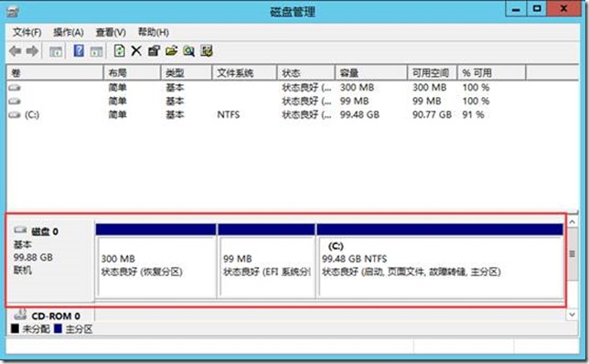
Task: Toggle the action pane toolbar icon
Action: tap(97, 51)
